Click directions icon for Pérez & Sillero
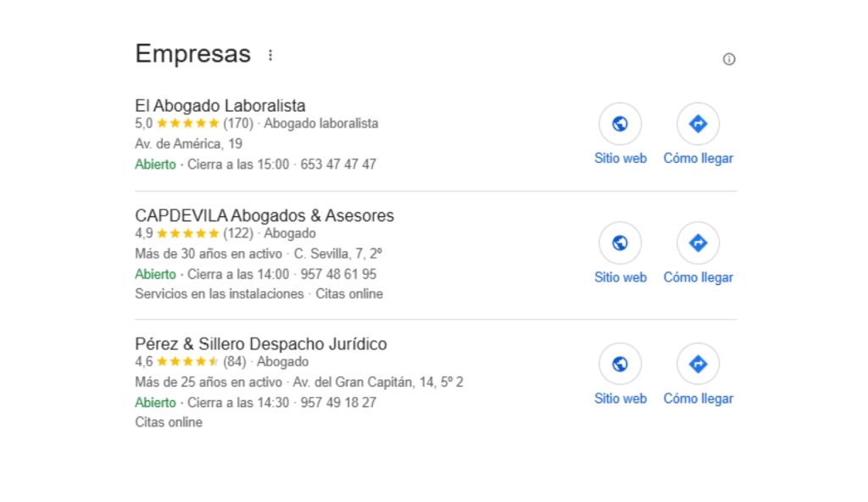Viewport: 868px width, 502px height. [698, 365]
